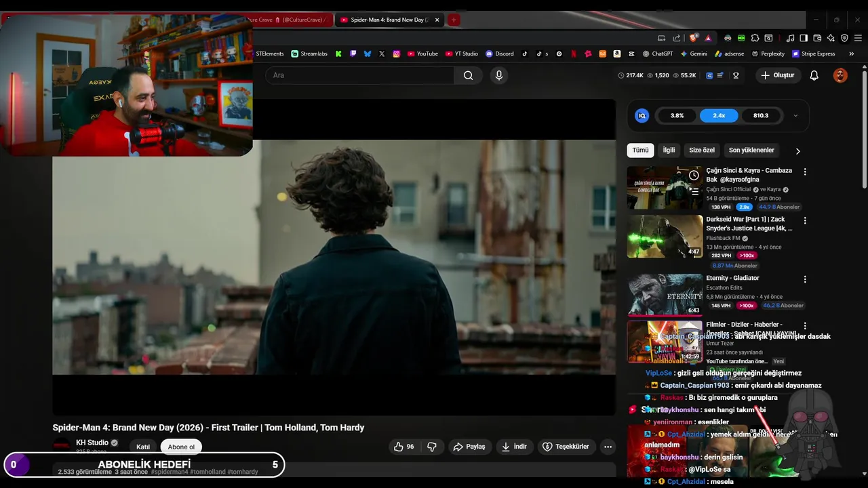This screenshot has height=488, width=868.
Task: Switch to the CultureCrave browser tab
Action: 290,20
